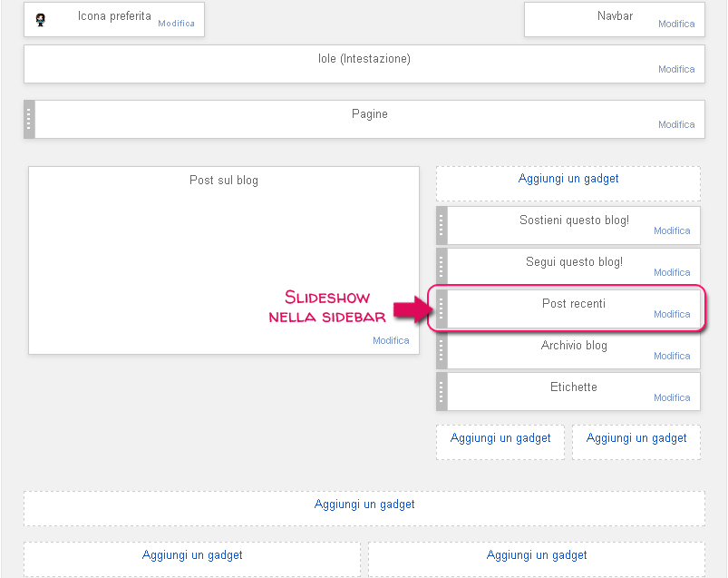
Task: Open Modifica for the Etichette gadget
Action: 672,397
